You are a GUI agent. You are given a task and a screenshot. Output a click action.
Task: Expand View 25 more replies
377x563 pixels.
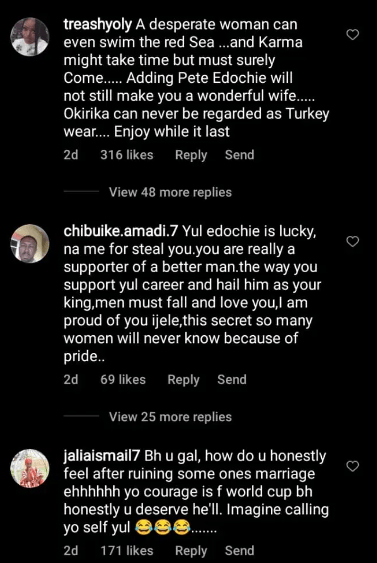tap(170, 417)
